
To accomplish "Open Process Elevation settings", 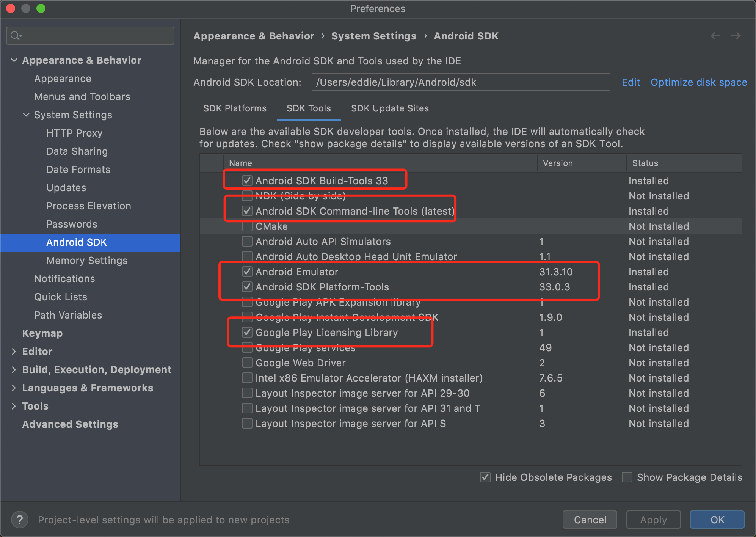I will tap(89, 206).
